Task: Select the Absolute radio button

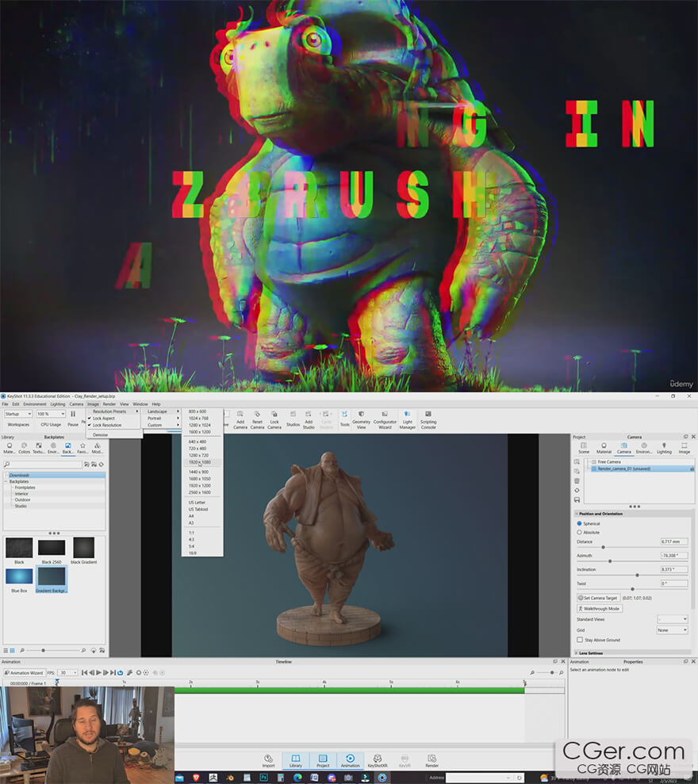Action: tap(579, 532)
